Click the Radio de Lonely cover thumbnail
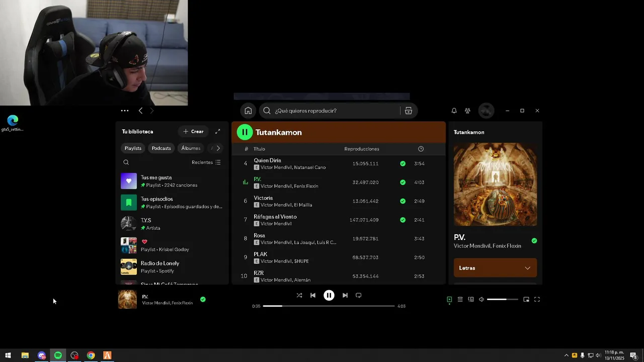 click(129, 267)
